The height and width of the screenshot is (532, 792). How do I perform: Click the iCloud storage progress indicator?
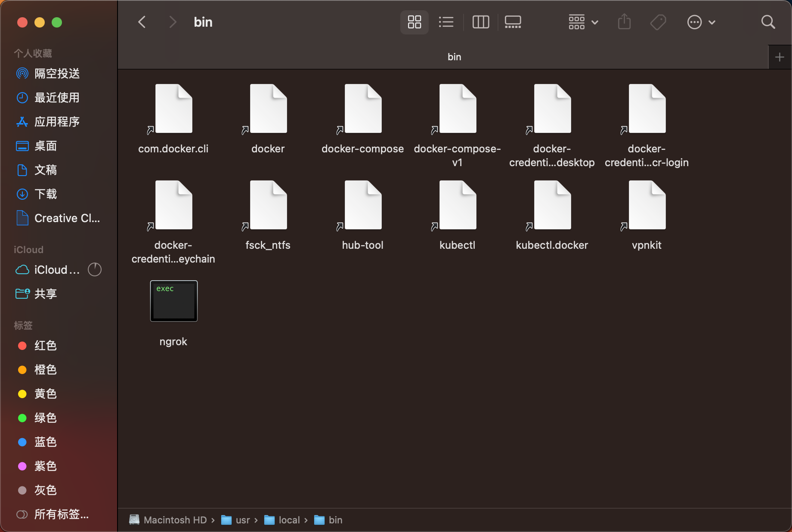tap(95, 269)
